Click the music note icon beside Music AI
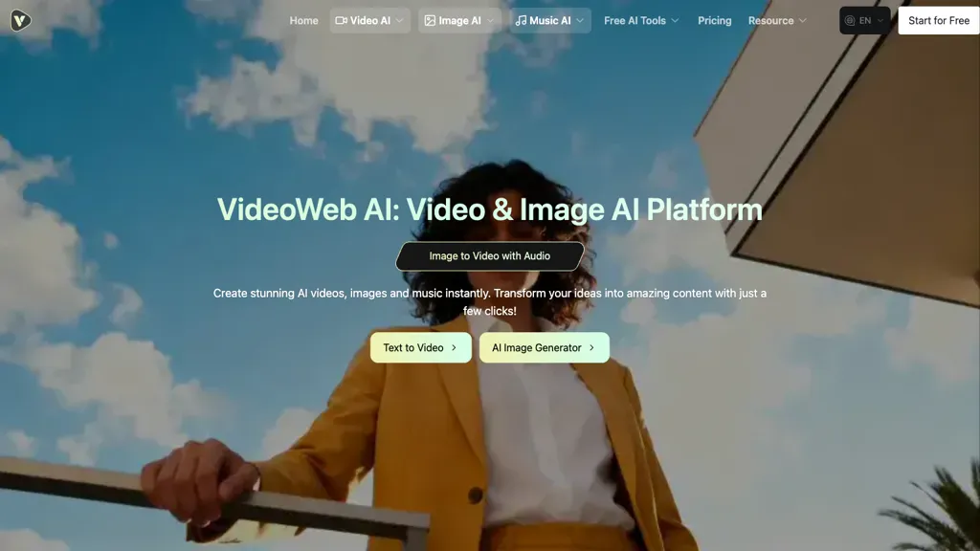 520,20
